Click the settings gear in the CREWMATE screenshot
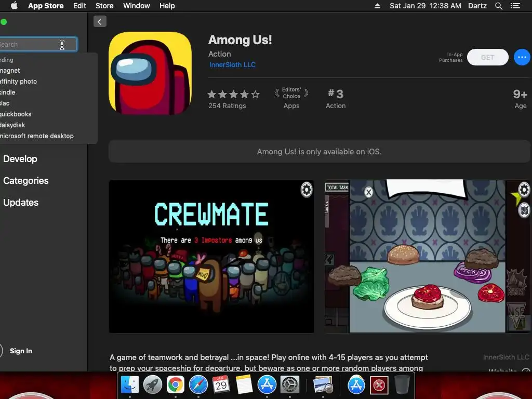Screen dimensions: 532x399 coord(307,190)
